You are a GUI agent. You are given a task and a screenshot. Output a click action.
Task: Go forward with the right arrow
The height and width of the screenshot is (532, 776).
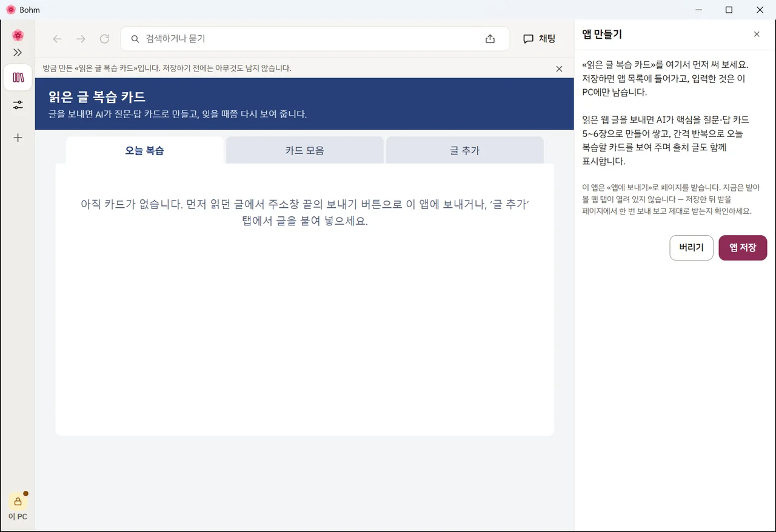click(x=81, y=39)
